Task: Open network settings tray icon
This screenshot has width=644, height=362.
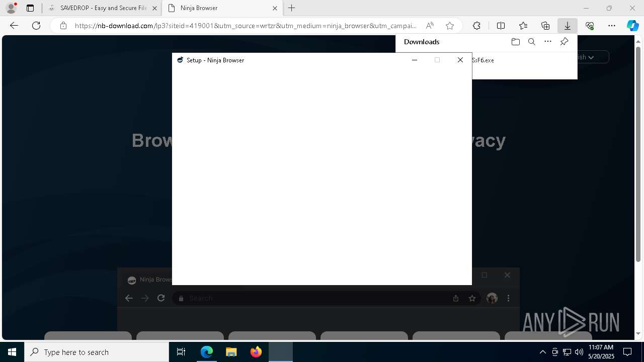Action: tap(567, 352)
